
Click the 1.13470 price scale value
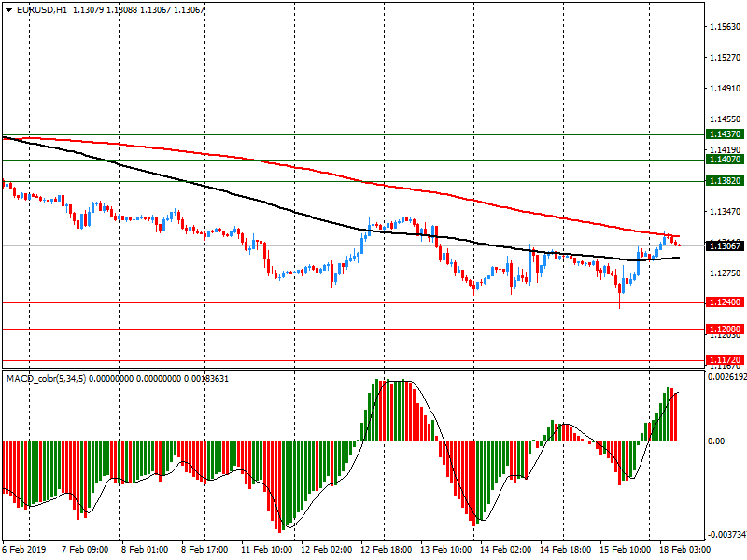[726, 212]
